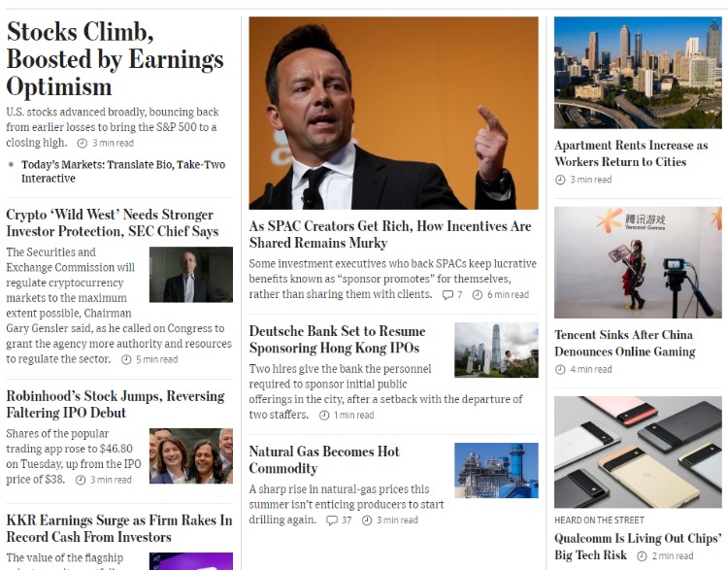Click clock icon beside Stocks Climb read time
The width and height of the screenshot is (728, 570).
coord(83,143)
